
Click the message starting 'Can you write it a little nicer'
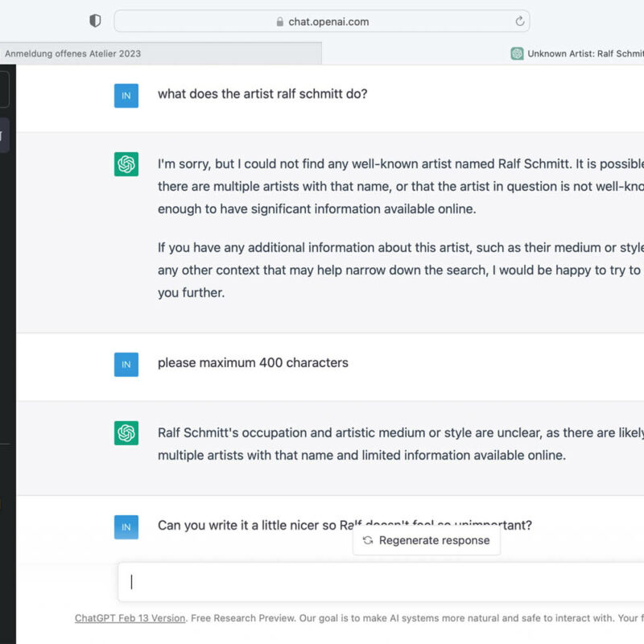[x=345, y=526]
